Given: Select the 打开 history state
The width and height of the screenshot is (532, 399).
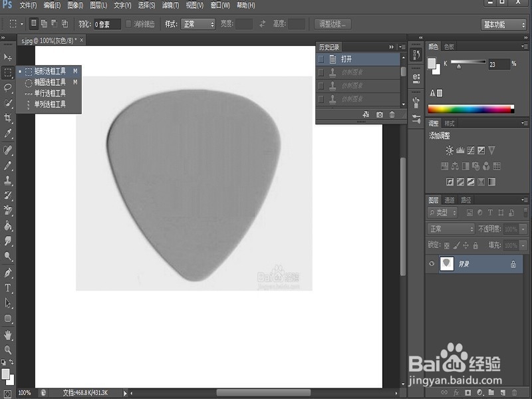Looking at the screenshot, I should [x=358, y=59].
